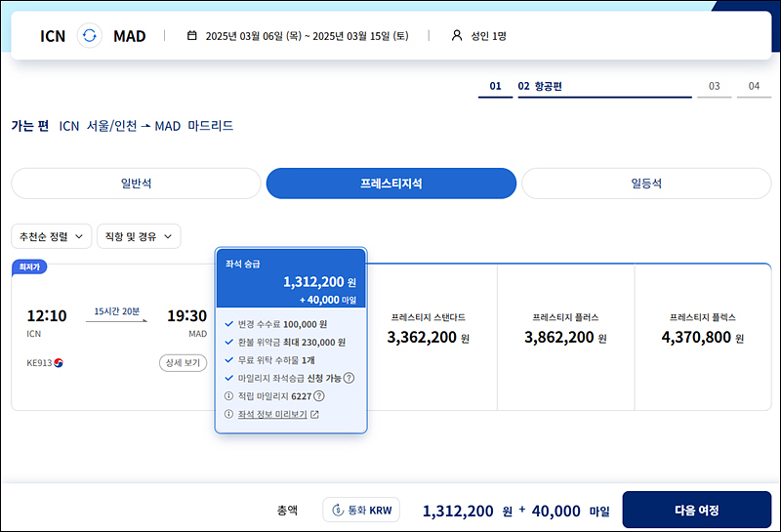781x532 pixels.
Task: Select the 일등석 cabin tab
Action: click(x=646, y=184)
